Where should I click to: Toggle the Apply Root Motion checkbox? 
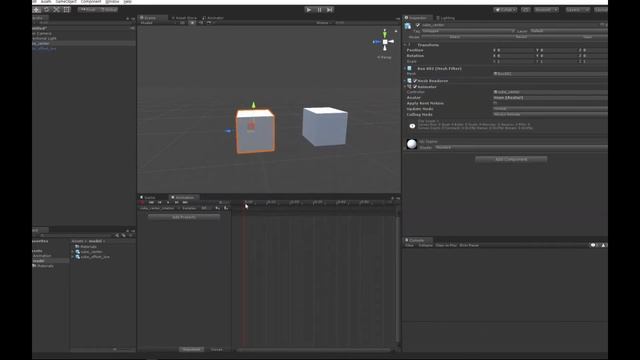(495, 103)
